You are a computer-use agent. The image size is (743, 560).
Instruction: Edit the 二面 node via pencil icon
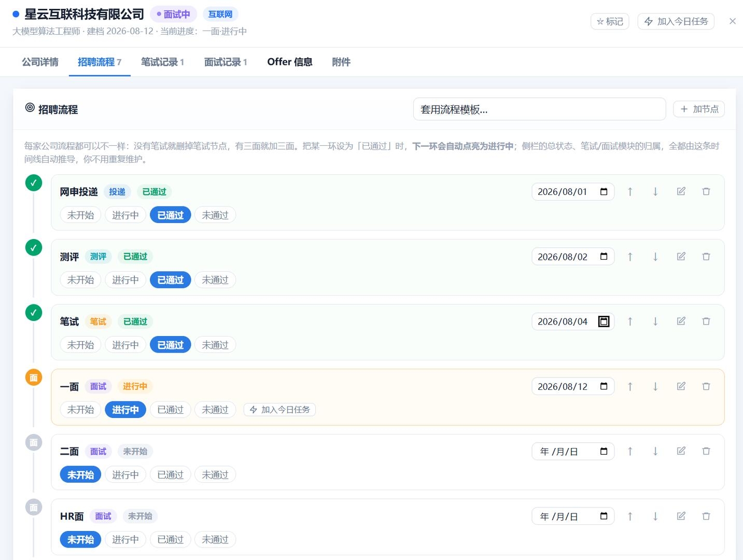coord(681,451)
